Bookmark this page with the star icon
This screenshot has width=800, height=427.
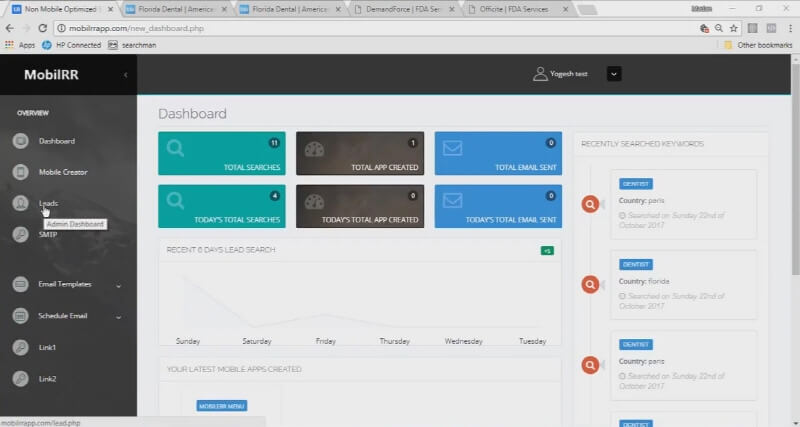pos(734,29)
